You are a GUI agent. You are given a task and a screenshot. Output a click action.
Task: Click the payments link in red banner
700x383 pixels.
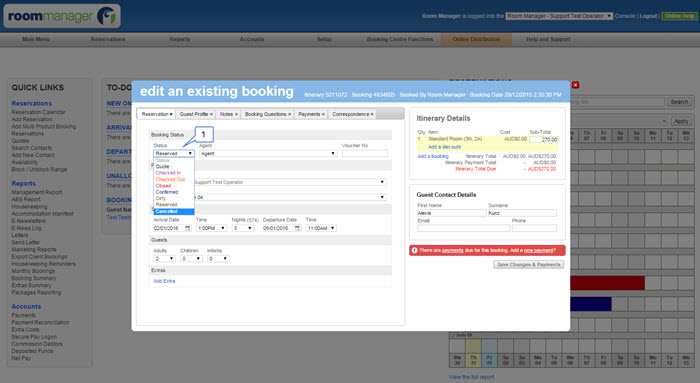pos(453,250)
